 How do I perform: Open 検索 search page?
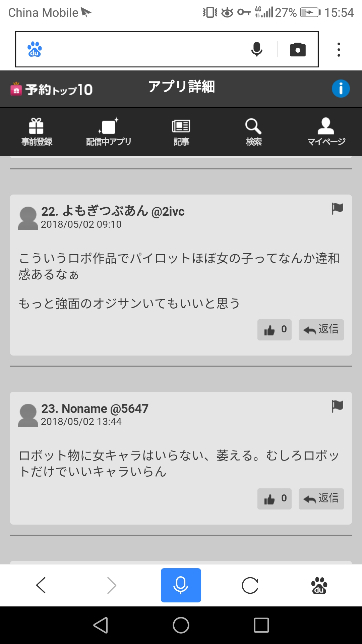(x=254, y=132)
